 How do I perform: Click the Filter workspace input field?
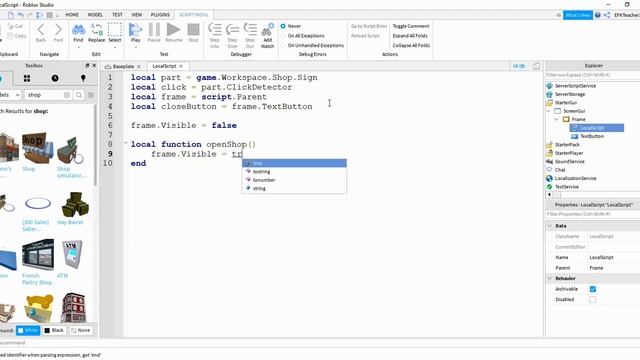click(x=592, y=75)
